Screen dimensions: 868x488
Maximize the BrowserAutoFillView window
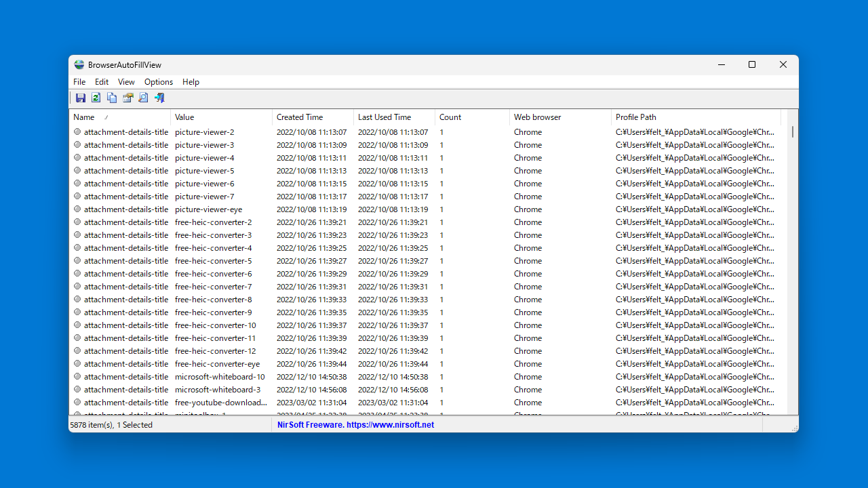[752, 65]
